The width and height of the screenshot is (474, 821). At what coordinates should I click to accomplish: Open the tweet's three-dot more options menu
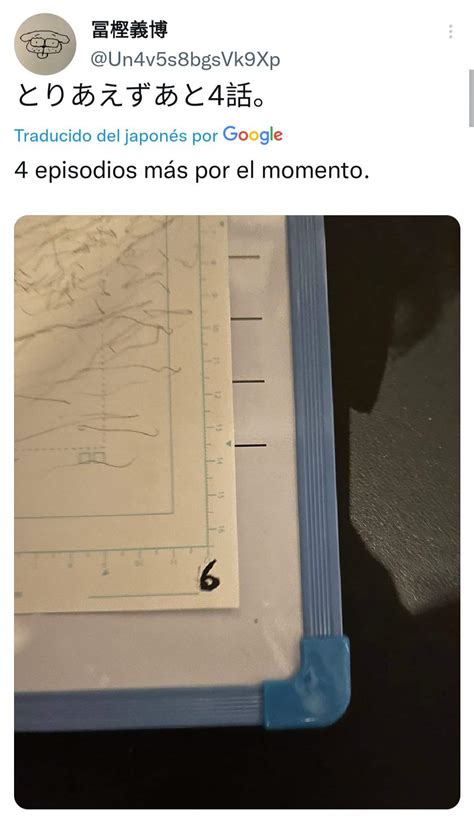(x=450, y=32)
